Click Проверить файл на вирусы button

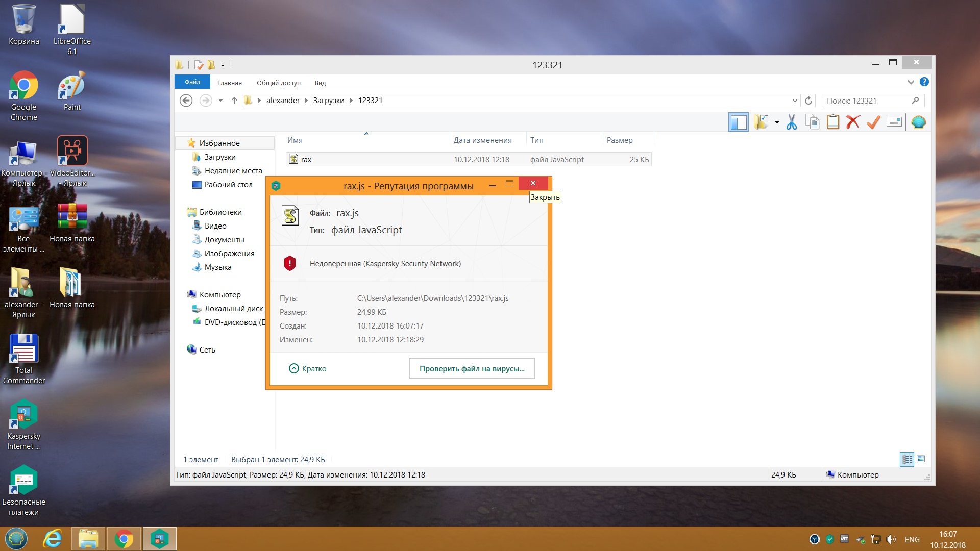(x=472, y=368)
